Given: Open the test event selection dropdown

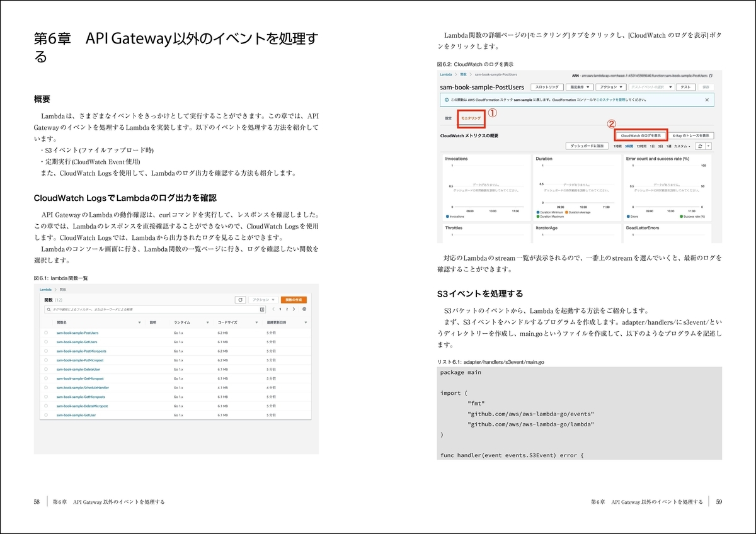Looking at the screenshot, I should (651, 87).
